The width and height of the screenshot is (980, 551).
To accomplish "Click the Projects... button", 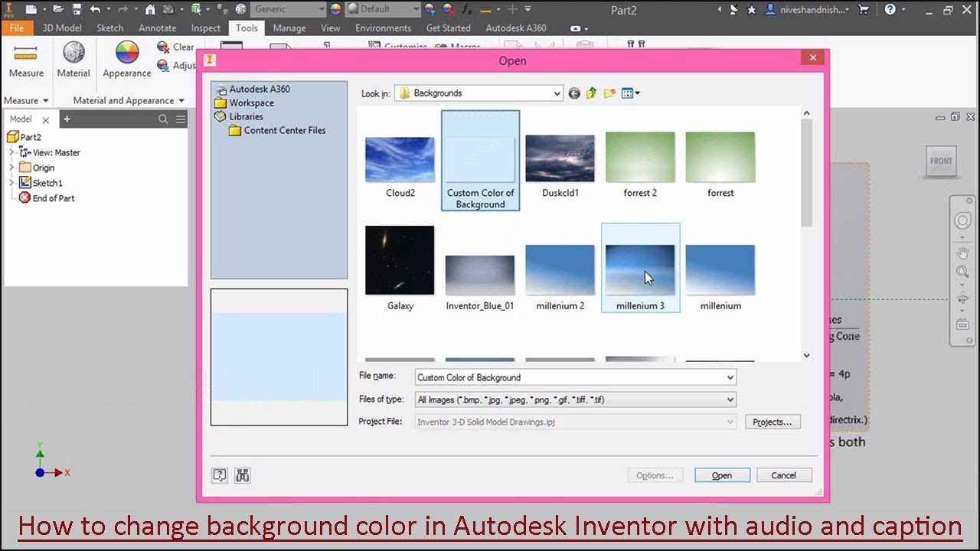I will pyautogui.click(x=773, y=422).
